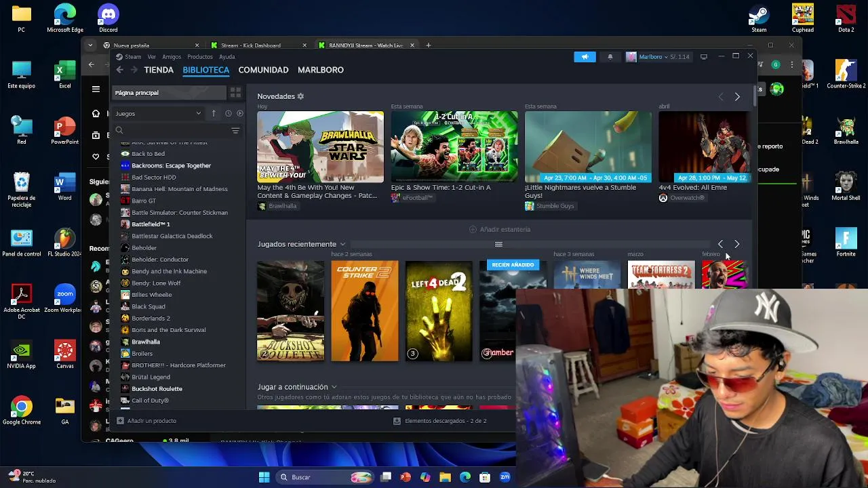Open Left 4 Dead 2 game cover
Viewport: 868px width, 488px height.
coord(439,311)
